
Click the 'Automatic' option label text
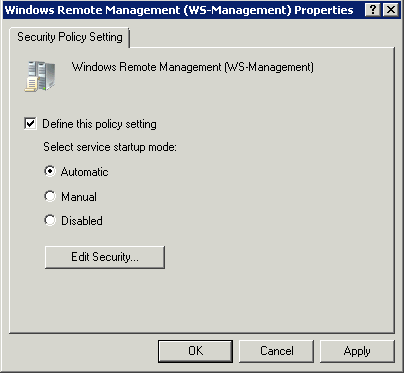(x=85, y=172)
